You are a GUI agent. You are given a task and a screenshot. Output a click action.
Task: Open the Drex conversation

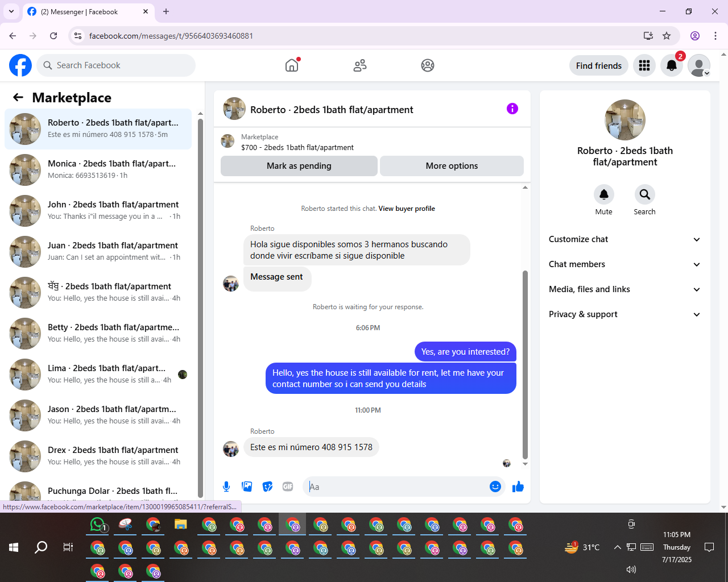98,456
